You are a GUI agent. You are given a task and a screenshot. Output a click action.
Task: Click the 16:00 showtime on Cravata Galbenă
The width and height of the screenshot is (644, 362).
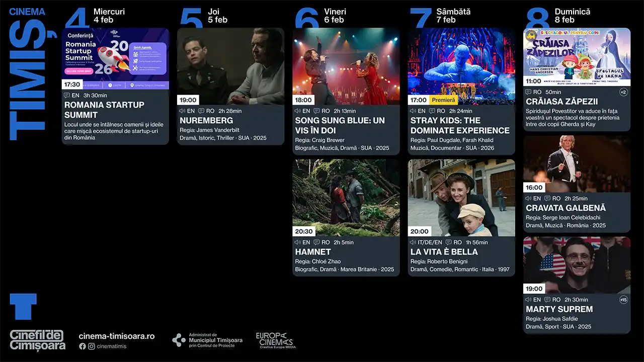[x=534, y=188]
